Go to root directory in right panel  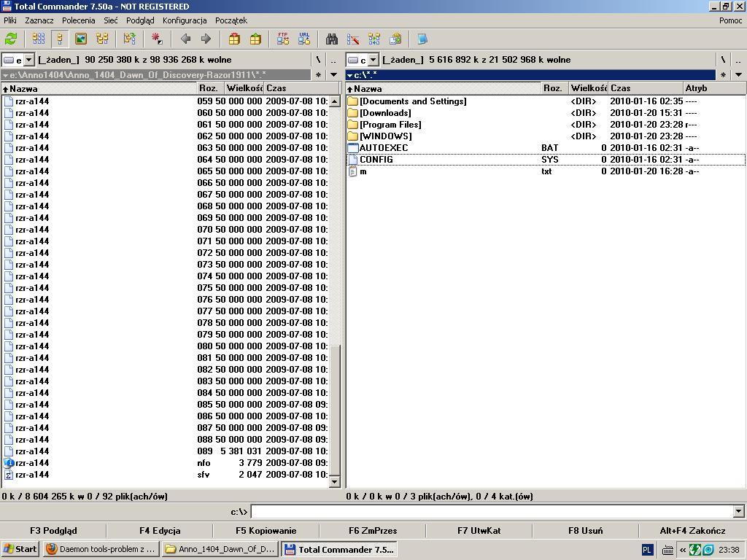723,60
